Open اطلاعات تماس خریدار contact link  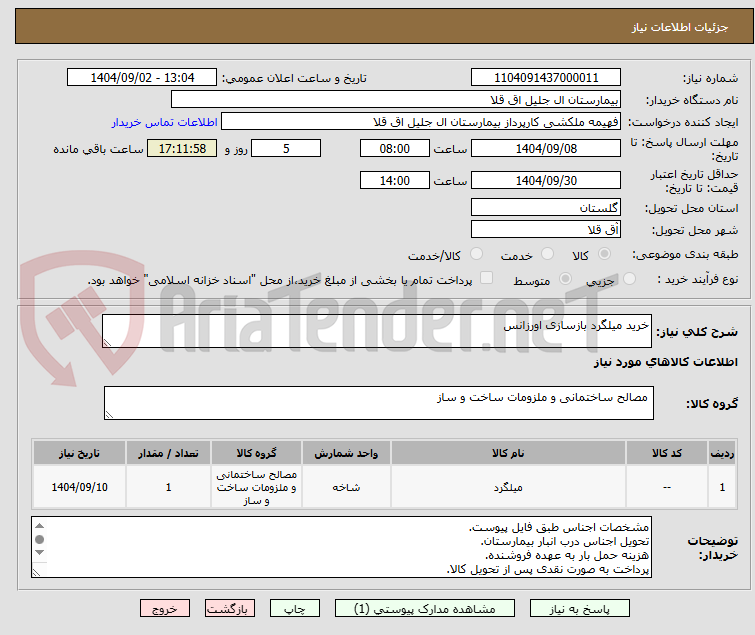point(165,122)
